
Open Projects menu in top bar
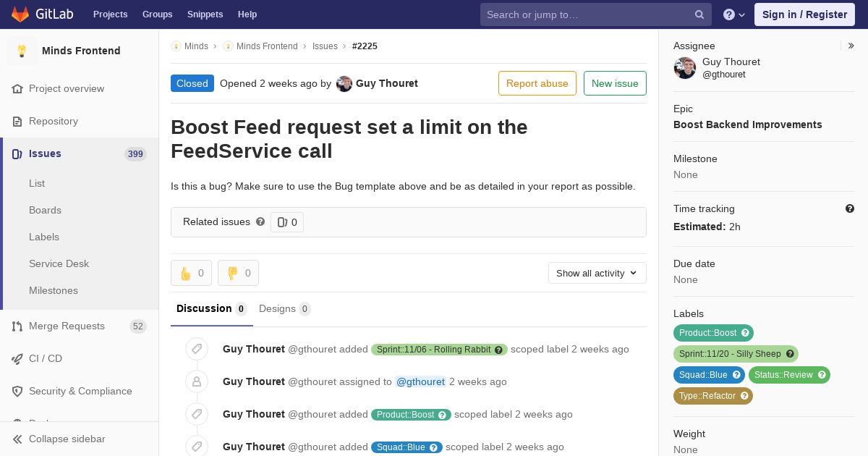tap(110, 14)
